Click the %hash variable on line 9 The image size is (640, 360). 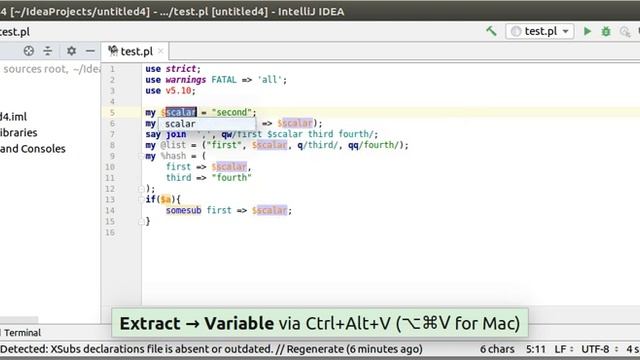[173, 156]
